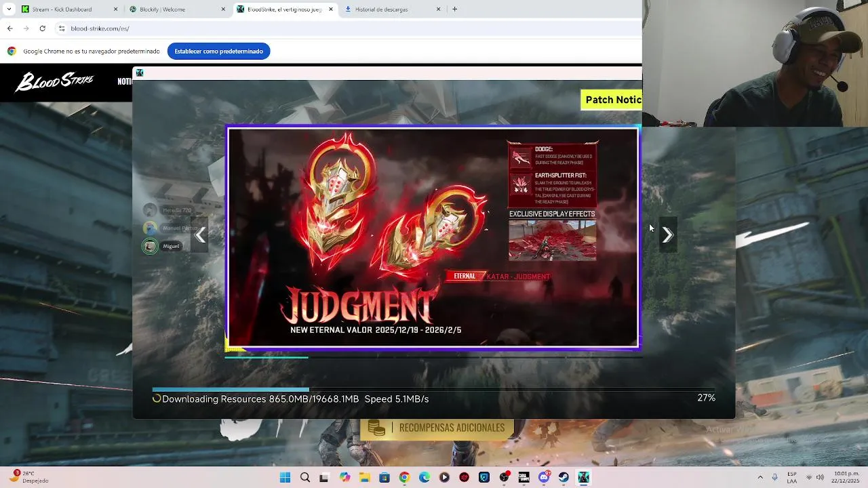View site information icon in address bar
This screenshot has width=868, height=488.
[x=61, y=28]
